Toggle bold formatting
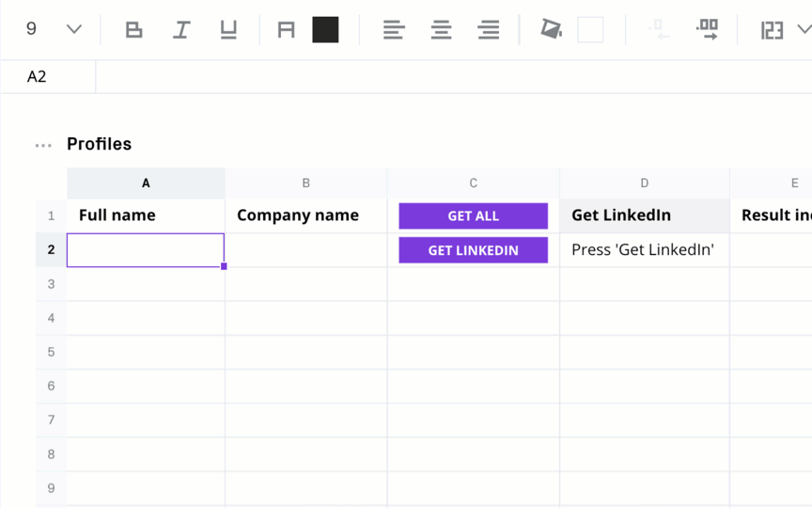Image resolution: width=812 pixels, height=508 pixels. coord(133,29)
